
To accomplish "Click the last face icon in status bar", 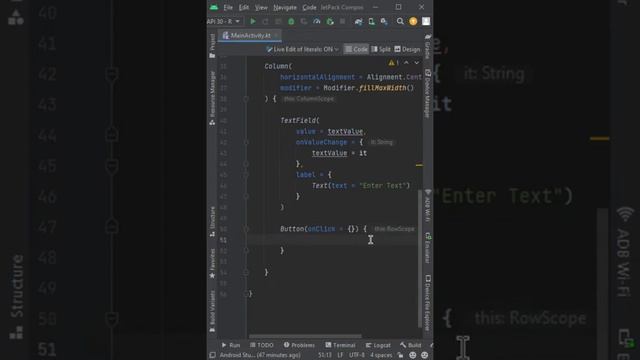I will [x=424, y=356].
